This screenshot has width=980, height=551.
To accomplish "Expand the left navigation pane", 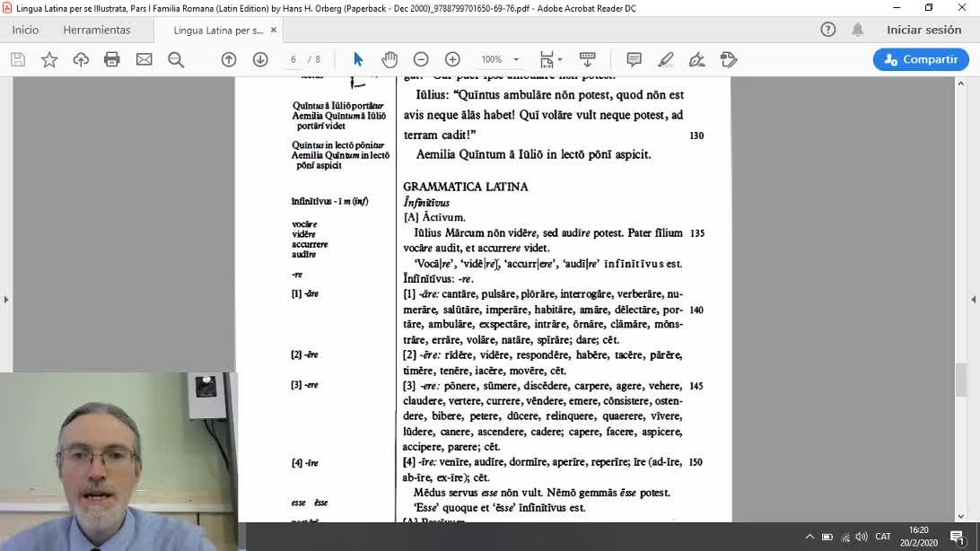I will (x=6, y=299).
